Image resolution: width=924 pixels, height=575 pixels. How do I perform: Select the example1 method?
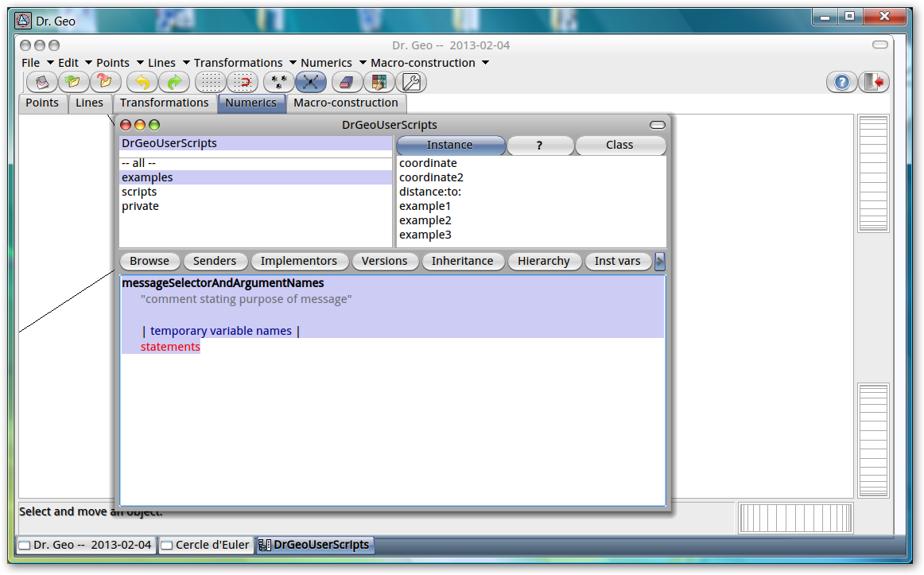click(531, 206)
